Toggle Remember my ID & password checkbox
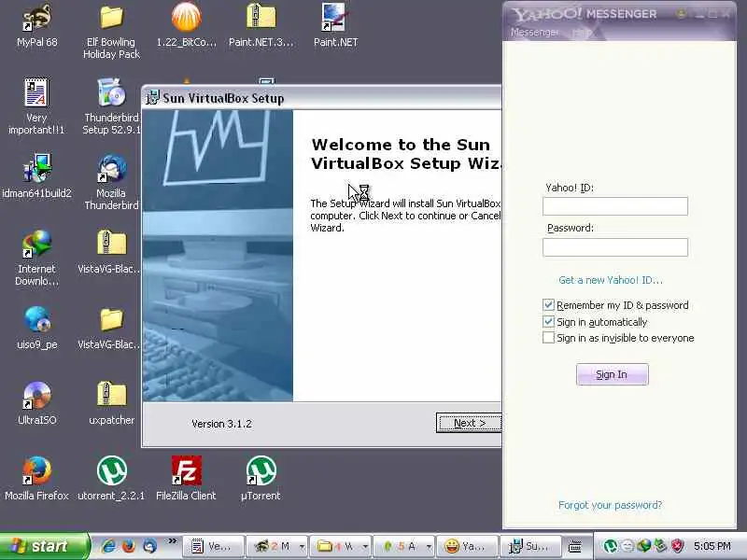Viewport: 747px width, 560px height. [x=548, y=305]
